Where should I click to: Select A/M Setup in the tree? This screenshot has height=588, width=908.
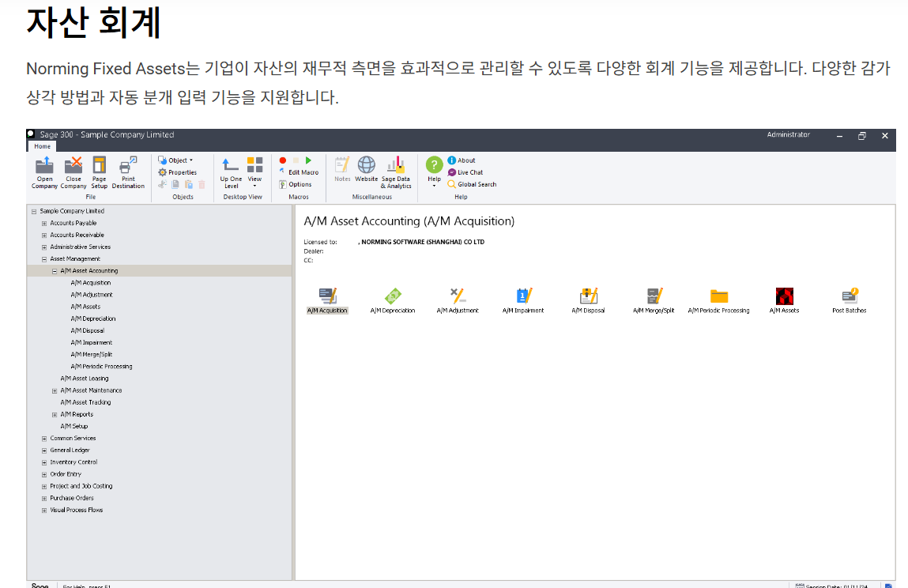pos(74,426)
